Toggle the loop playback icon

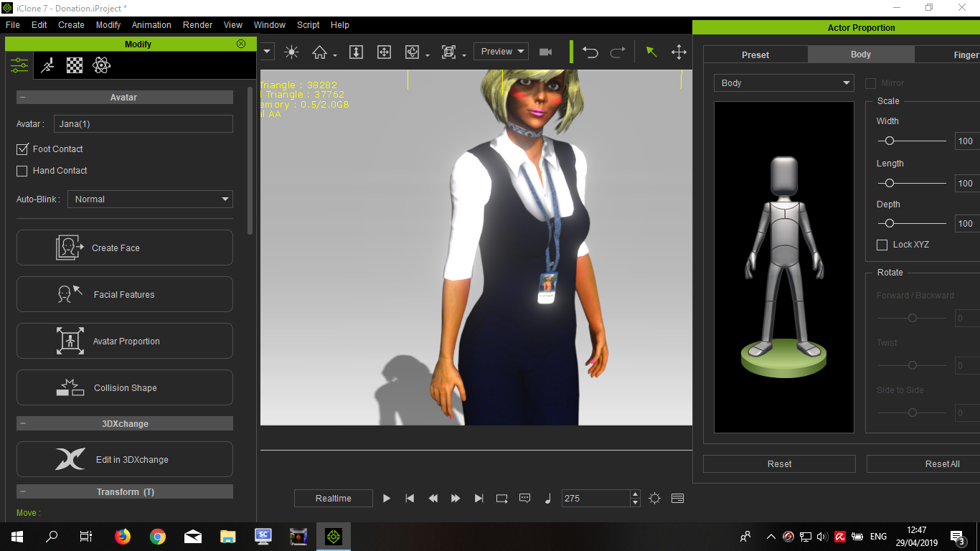[501, 498]
